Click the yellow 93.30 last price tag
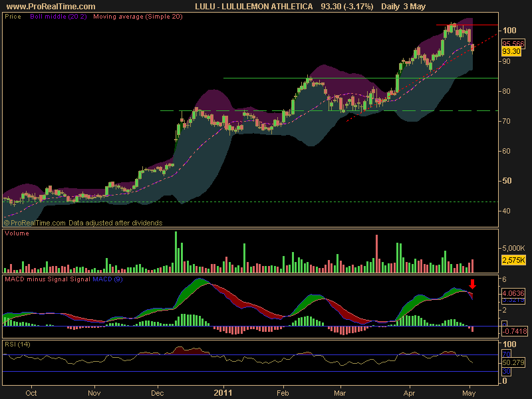The height and width of the screenshot is (399, 532). 511,51
